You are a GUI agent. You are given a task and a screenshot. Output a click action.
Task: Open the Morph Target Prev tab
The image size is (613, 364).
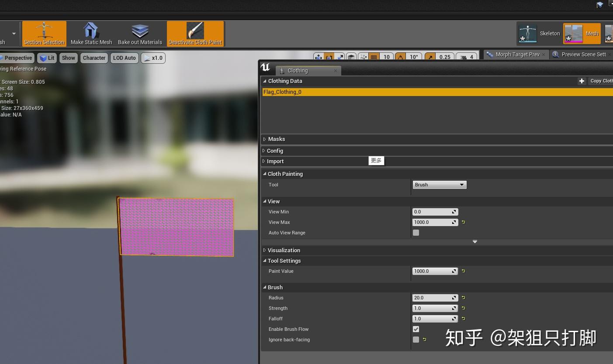(x=517, y=54)
